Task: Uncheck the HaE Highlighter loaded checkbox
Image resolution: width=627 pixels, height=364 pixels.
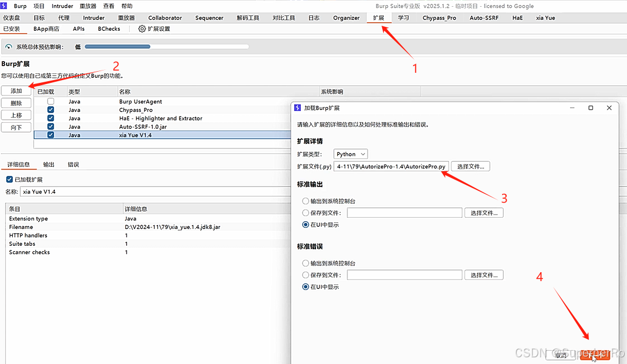Action: (51, 118)
